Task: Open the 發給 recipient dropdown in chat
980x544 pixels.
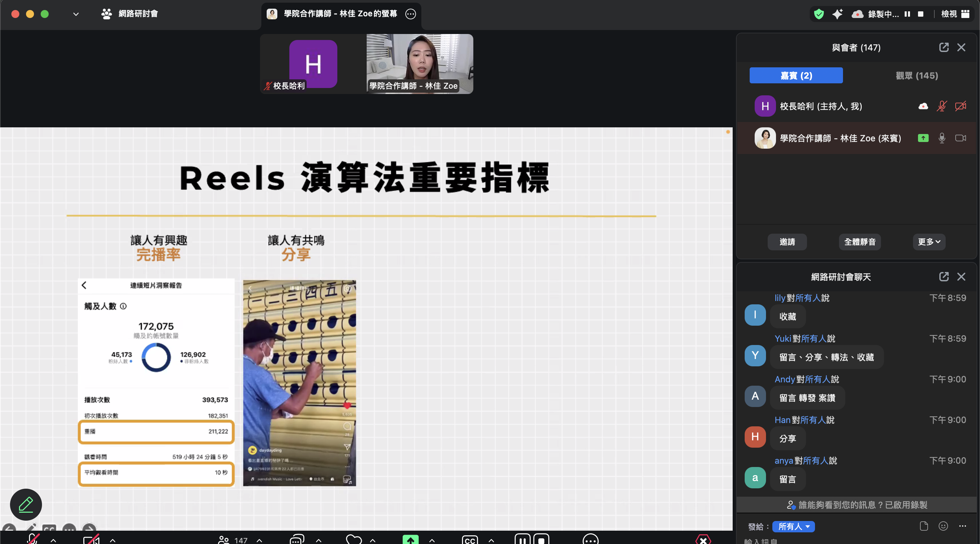Action: tap(794, 527)
